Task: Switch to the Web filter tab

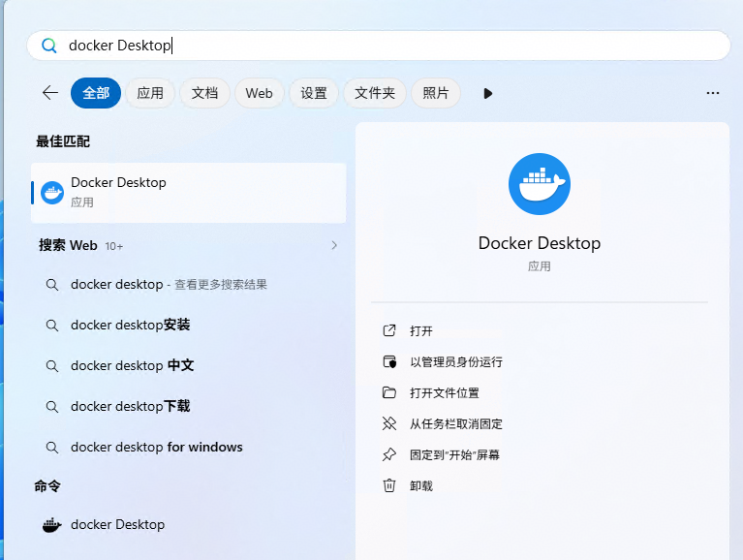Action: click(260, 93)
